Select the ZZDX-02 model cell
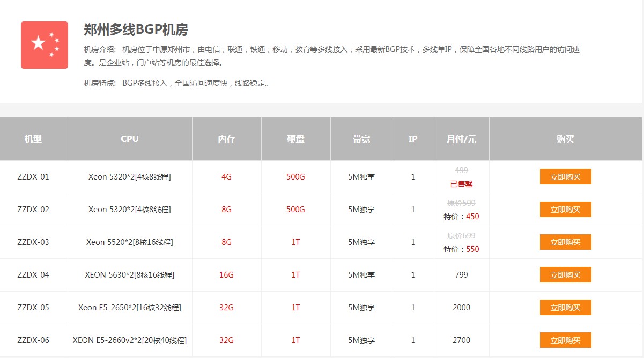 33,210
